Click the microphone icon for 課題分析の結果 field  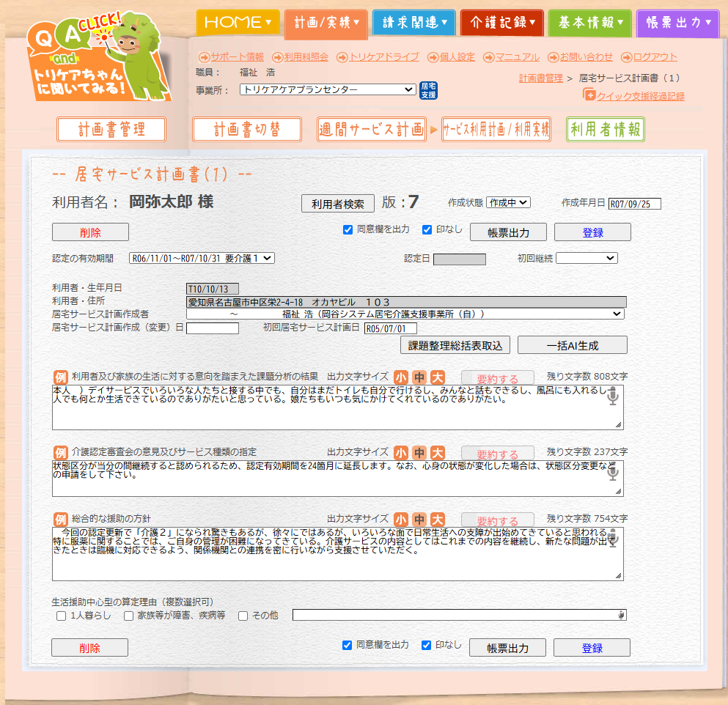613,396
